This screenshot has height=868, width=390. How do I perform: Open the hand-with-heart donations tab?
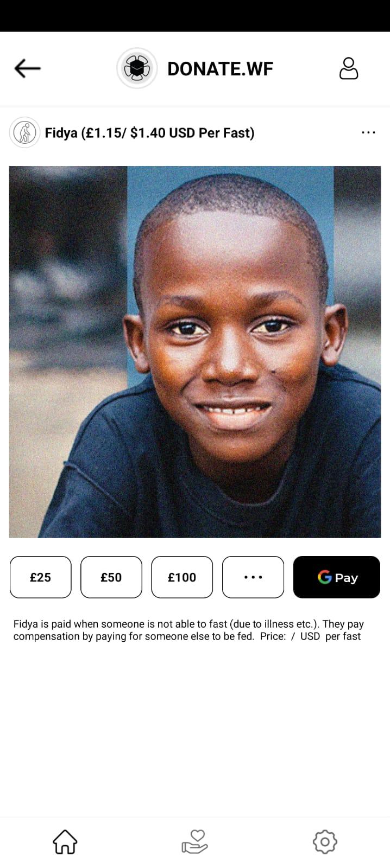tap(194, 842)
